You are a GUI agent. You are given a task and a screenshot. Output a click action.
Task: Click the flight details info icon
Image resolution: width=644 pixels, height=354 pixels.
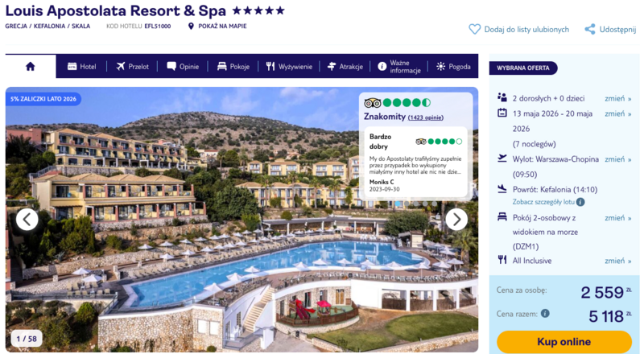(580, 202)
